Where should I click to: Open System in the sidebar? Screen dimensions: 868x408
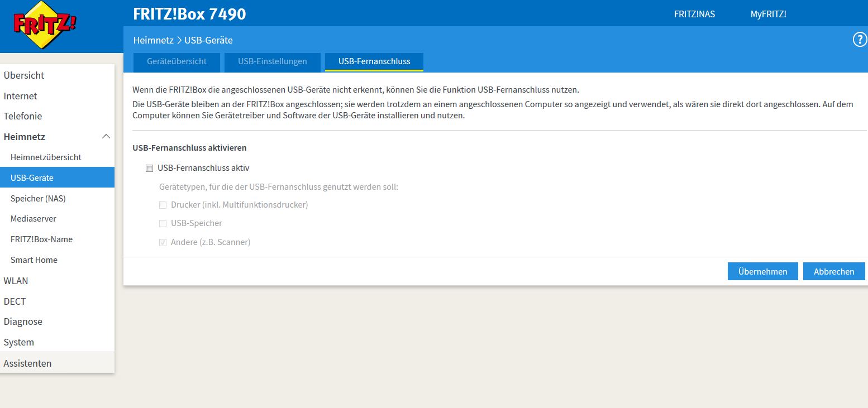coord(57,342)
